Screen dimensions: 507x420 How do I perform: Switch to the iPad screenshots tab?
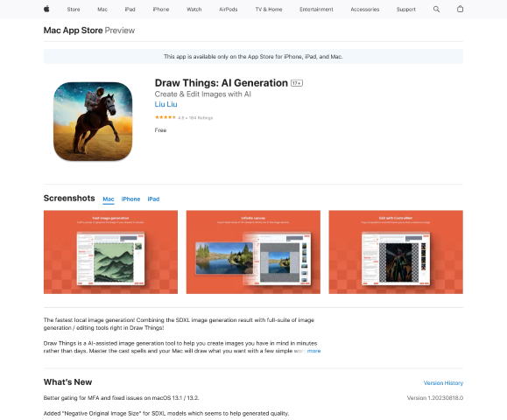pyautogui.click(x=153, y=199)
